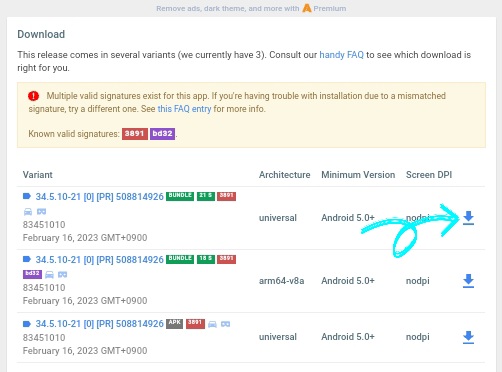This screenshot has width=502, height=372.
Task: Click the red warning icon in signature notice
Action: tap(33, 96)
